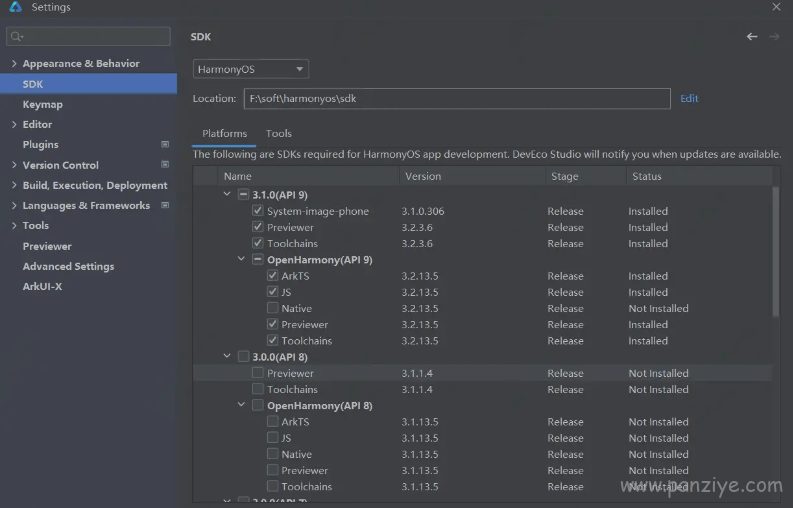Screen dimensions: 793x508
Task: Expand Languages & Frameworks settings
Action: tap(14, 205)
